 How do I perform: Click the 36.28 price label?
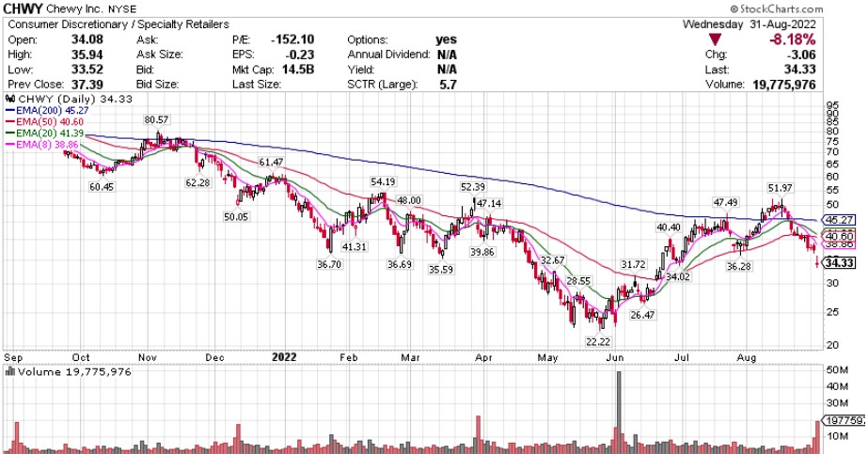(738, 267)
